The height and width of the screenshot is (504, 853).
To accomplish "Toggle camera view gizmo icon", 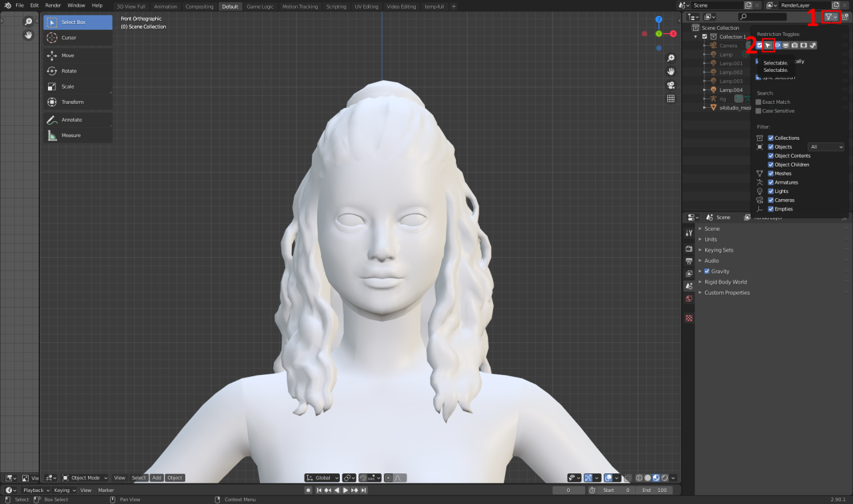I will point(670,85).
